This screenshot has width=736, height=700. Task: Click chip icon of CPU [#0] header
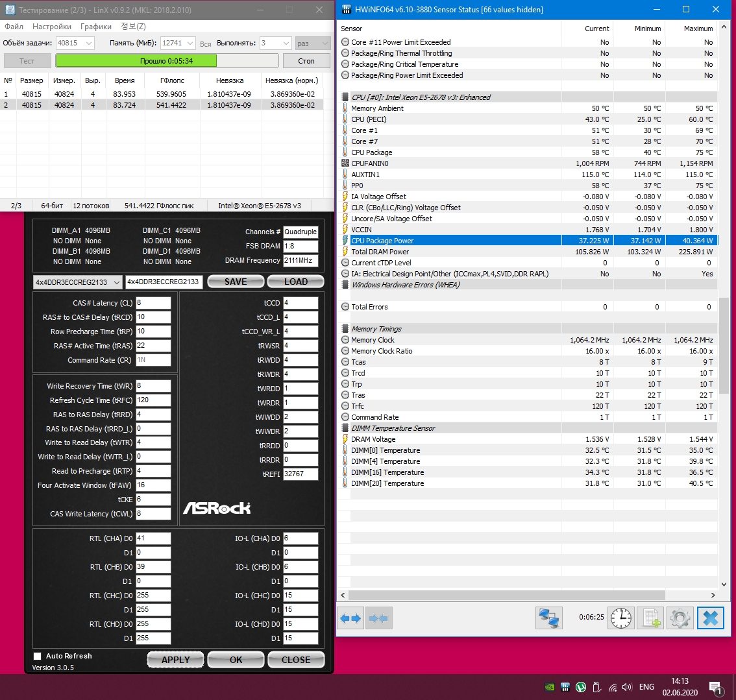[x=345, y=97]
